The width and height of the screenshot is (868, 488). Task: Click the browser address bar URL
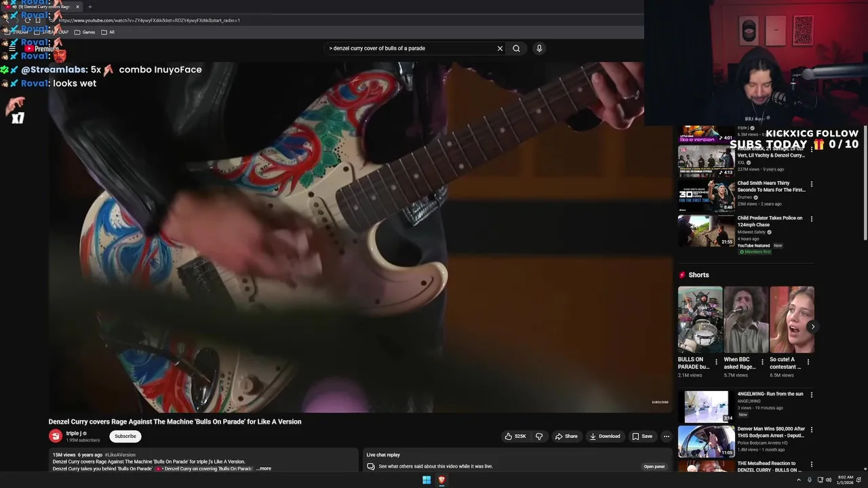click(x=149, y=20)
